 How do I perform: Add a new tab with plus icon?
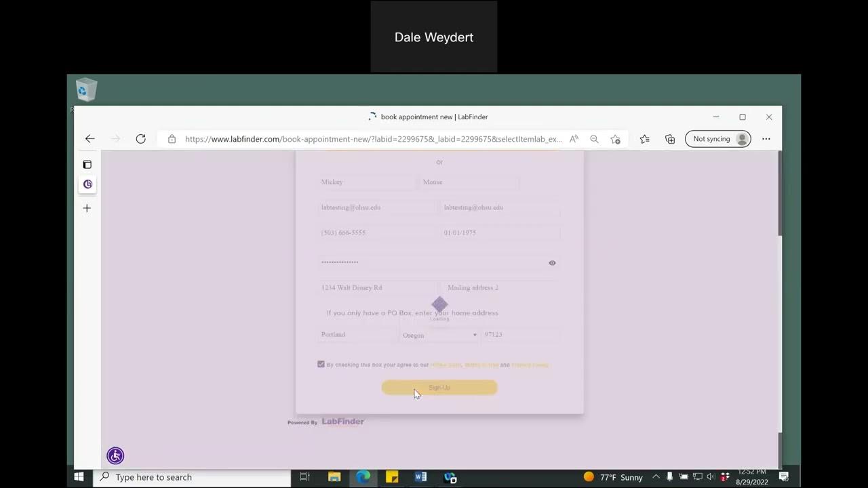[87, 208]
